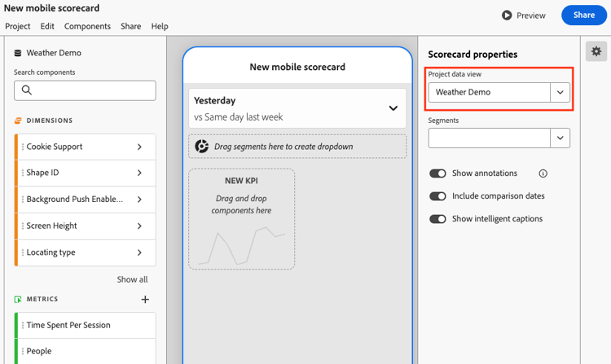Click the Weather Demo data view icon
The image size is (611, 364).
pyautogui.click(x=18, y=53)
